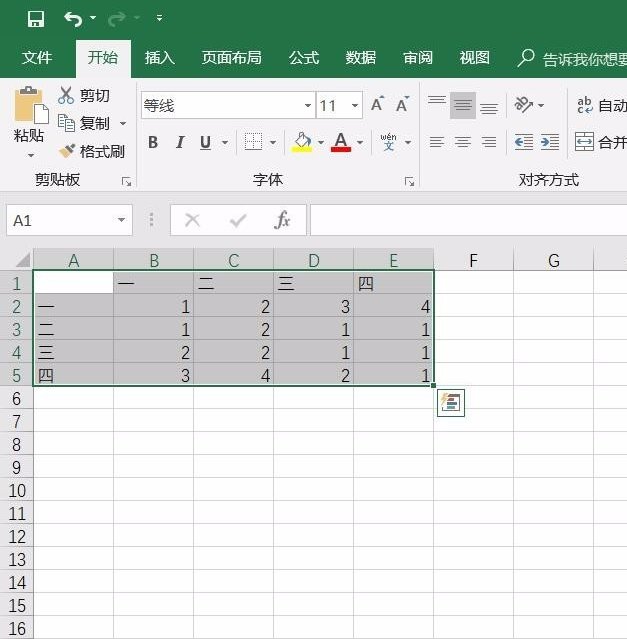Open the 字体 dialog launcher

[x=409, y=182]
